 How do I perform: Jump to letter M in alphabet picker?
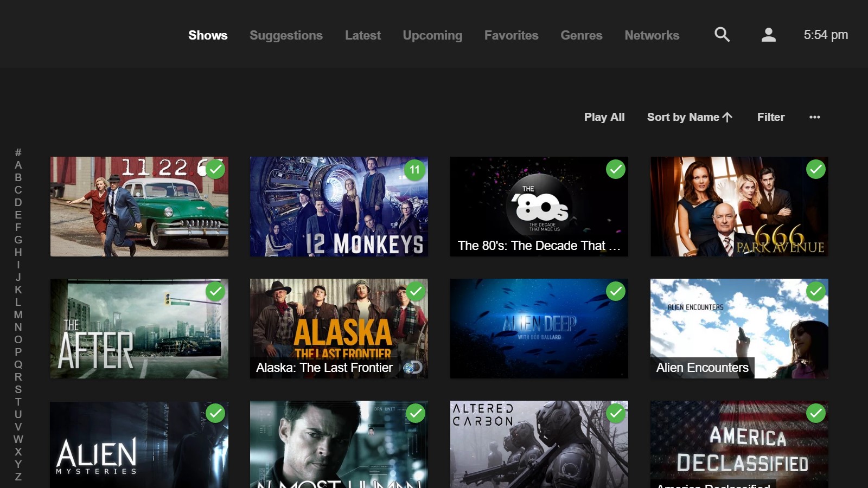(x=18, y=314)
